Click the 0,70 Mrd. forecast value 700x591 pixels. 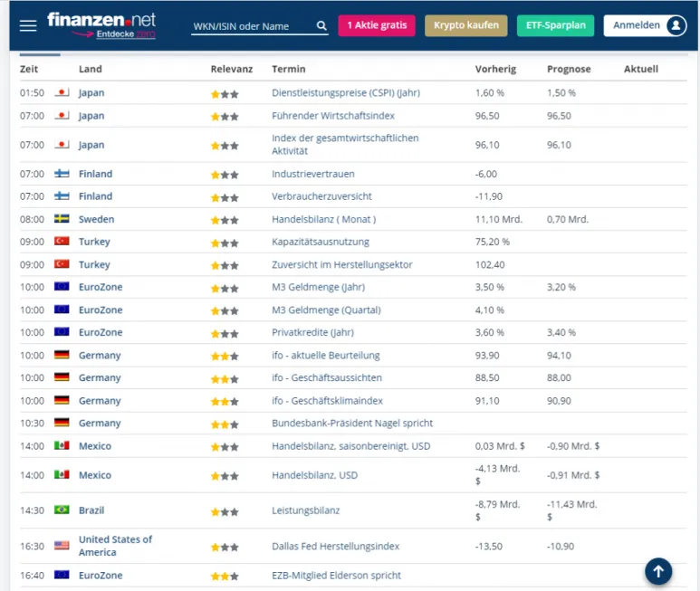pos(568,219)
